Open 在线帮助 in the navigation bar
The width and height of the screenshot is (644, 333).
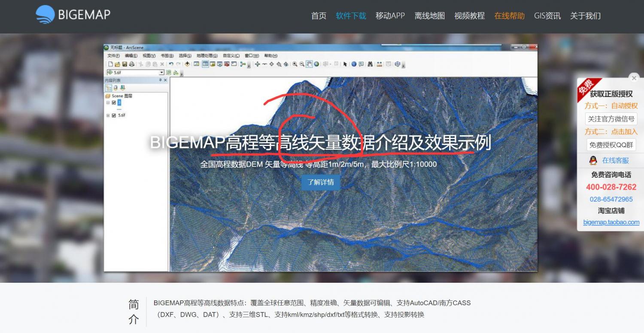point(509,16)
